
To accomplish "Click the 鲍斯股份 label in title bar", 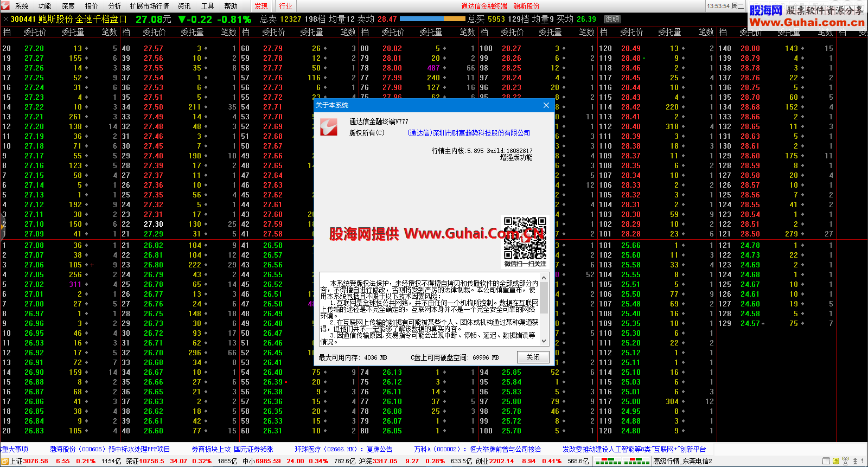I will 526,6.
